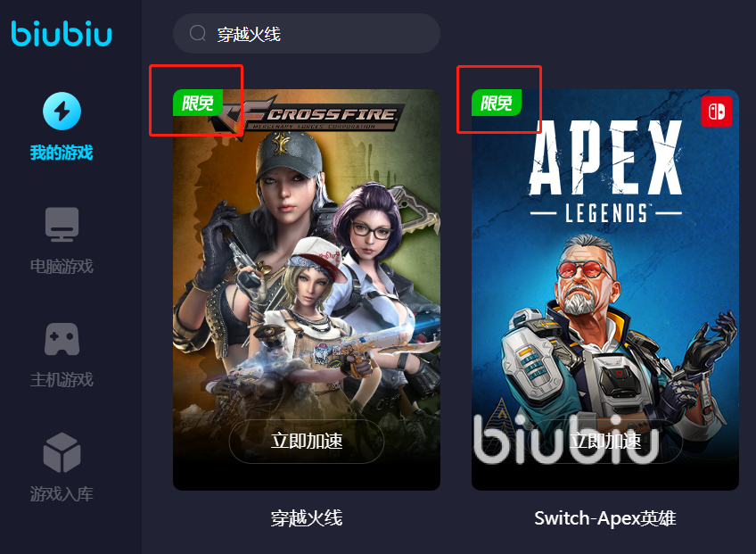
Task: Click the green 限免 badge on CrossFire
Action: (x=198, y=103)
